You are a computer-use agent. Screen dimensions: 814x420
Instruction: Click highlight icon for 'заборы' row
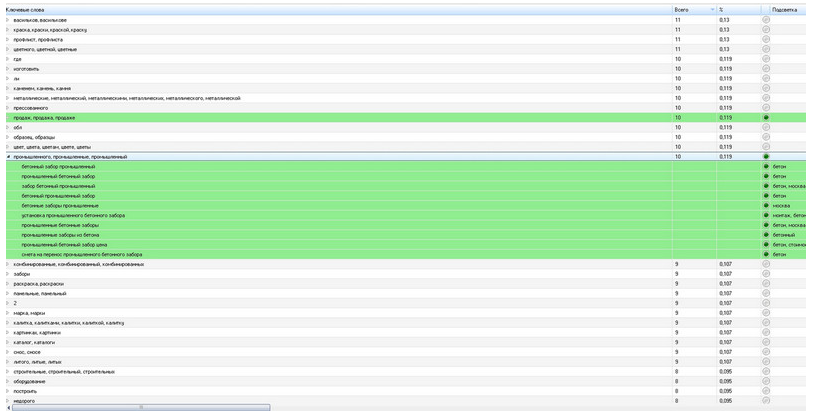pyautogui.click(x=766, y=274)
